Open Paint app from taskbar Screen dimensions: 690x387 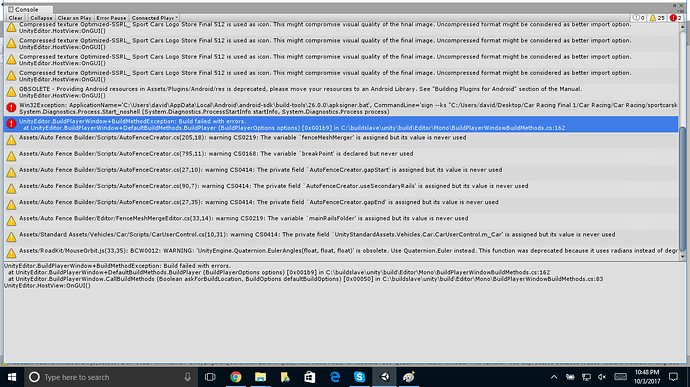pos(409,377)
